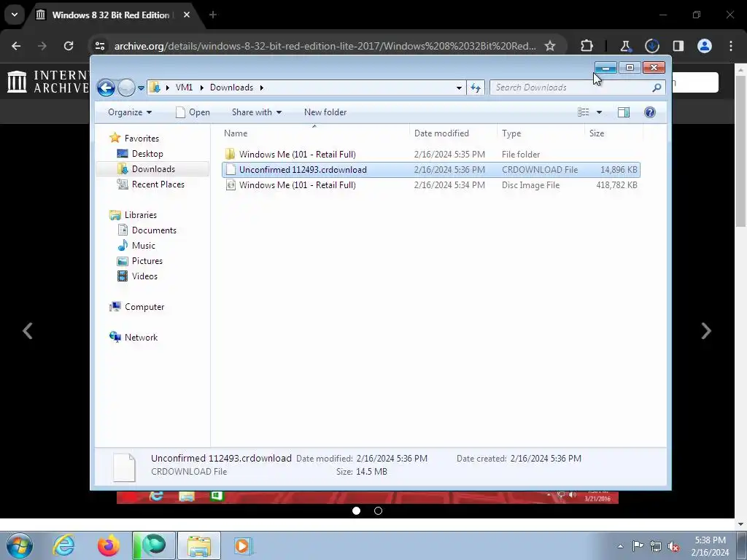Launch Internet Explorer from the taskbar
The width and height of the screenshot is (747, 560).
point(64,545)
